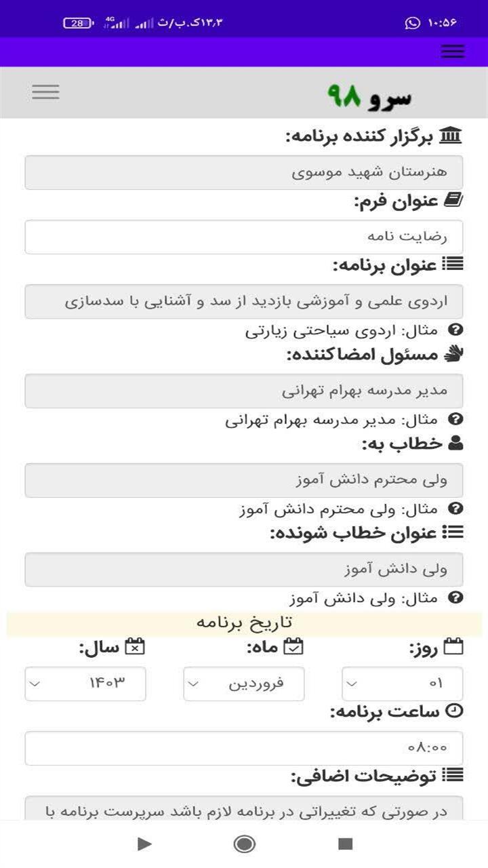
Task: Tap the clock icon beside ساعت برنامه
Action: [x=455, y=711]
